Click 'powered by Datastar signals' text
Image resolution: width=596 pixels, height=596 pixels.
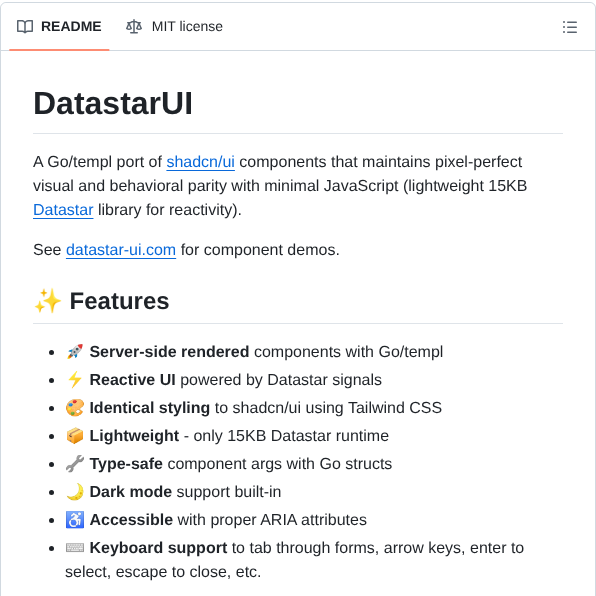(x=281, y=380)
